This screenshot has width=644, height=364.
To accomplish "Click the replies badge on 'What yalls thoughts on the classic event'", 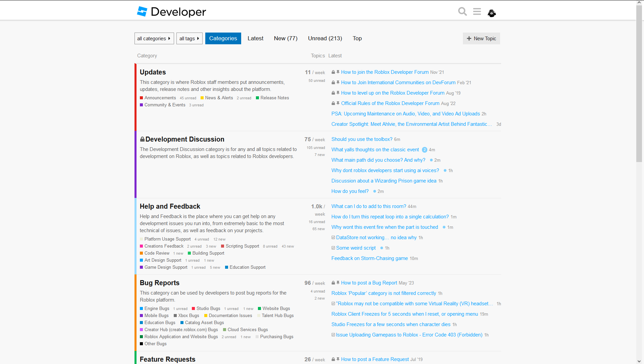I will [425, 150].
